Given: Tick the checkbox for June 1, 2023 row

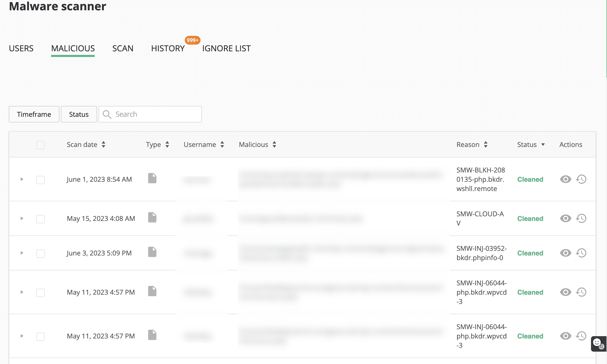Looking at the screenshot, I should click(x=41, y=180).
